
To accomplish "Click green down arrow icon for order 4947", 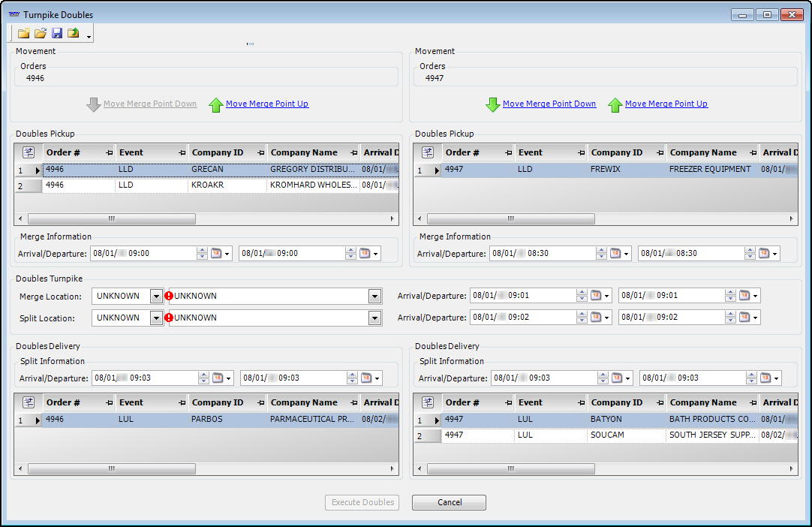I will click(x=493, y=104).
